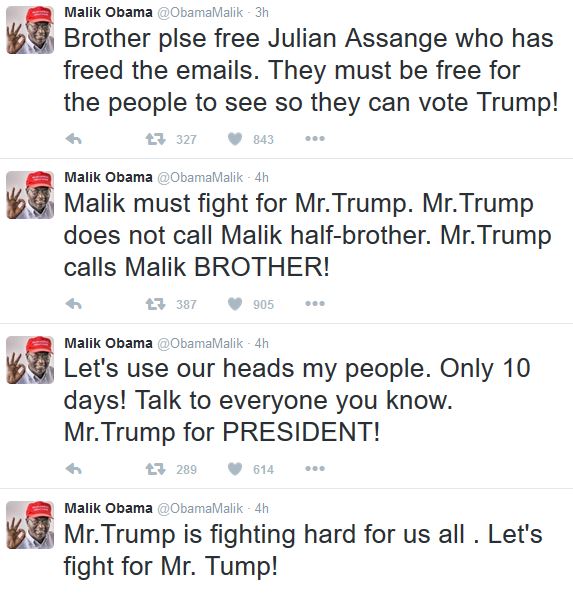The width and height of the screenshot is (573, 595).
Task: Open the 3h timestamp of first tweet
Action: (x=262, y=13)
